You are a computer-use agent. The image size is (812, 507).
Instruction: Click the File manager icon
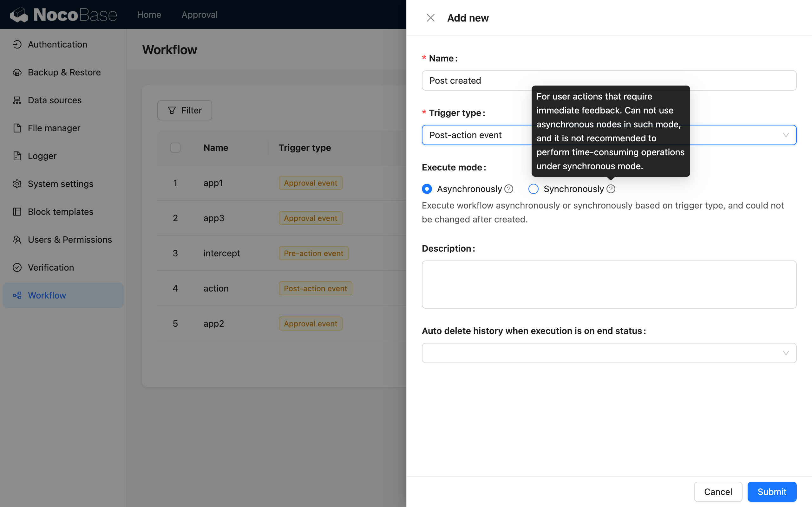coord(17,128)
